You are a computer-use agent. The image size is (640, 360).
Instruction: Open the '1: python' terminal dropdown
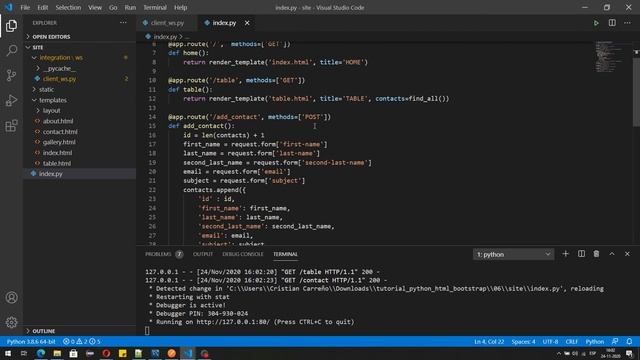pos(513,254)
